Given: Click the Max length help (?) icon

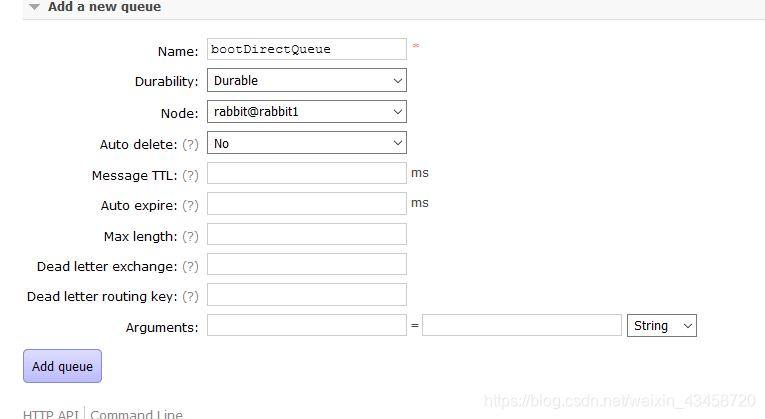Looking at the screenshot, I should pyautogui.click(x=190, y=236).
